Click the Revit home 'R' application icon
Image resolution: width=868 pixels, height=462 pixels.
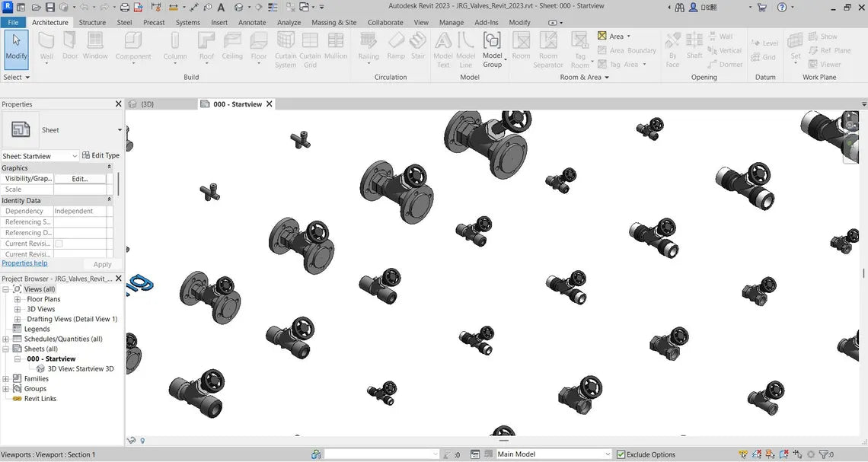[x=8, y=7]
